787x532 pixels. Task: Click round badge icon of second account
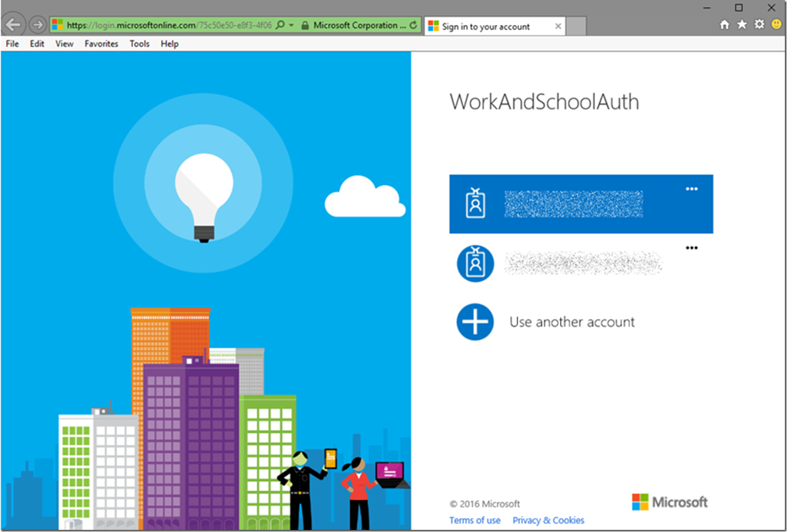pyautogui.click(x=475, y=263)
